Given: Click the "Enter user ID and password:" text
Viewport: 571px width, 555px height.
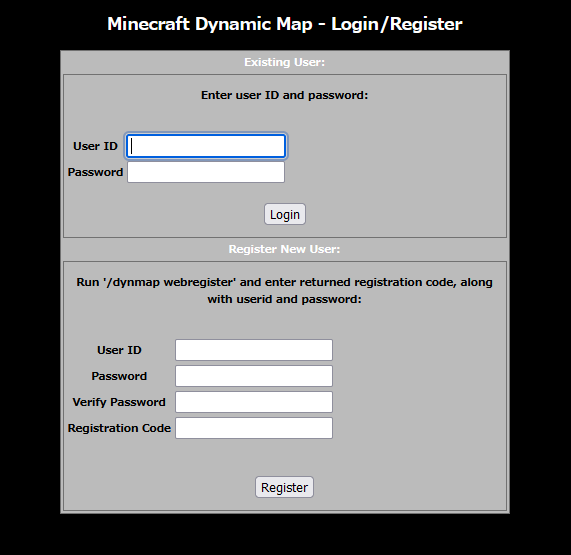Looking at the screenshot, I should click(284, 95).
